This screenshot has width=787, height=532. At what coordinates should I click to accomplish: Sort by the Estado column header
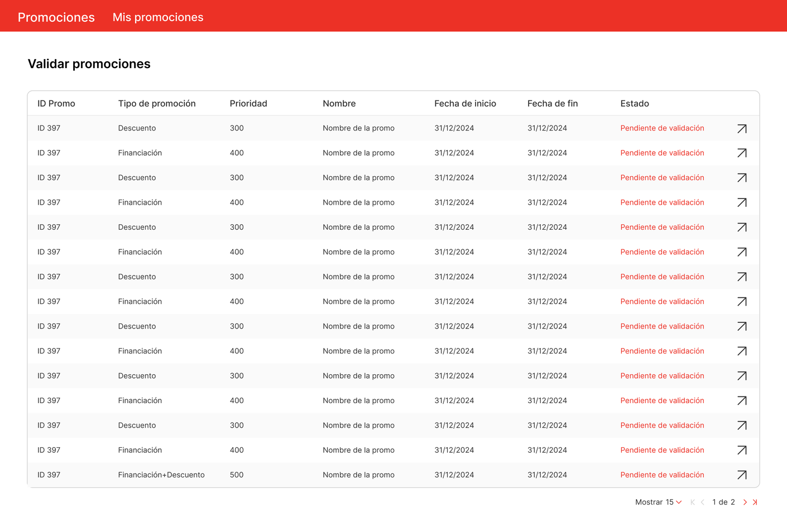point(635,104)
